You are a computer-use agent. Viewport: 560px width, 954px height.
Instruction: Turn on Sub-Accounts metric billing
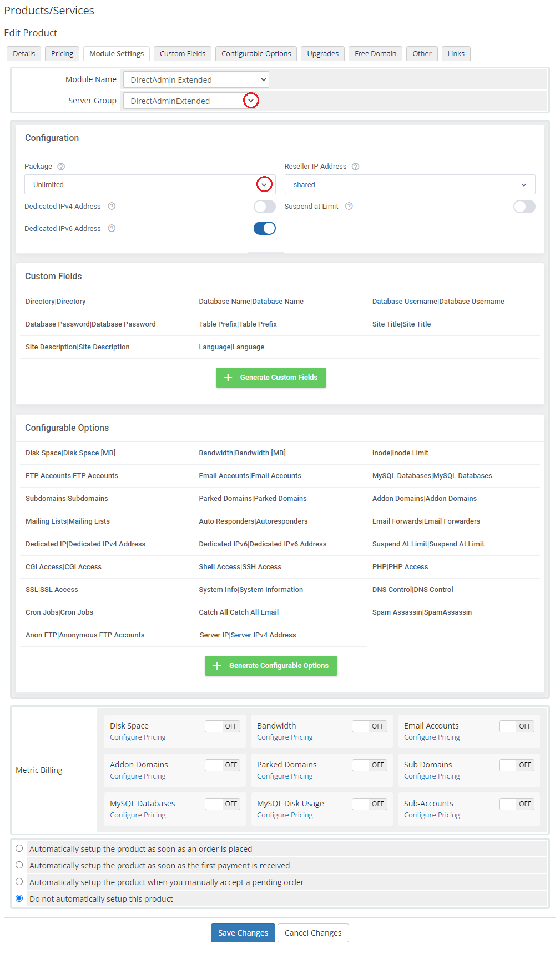coord(517,804)
